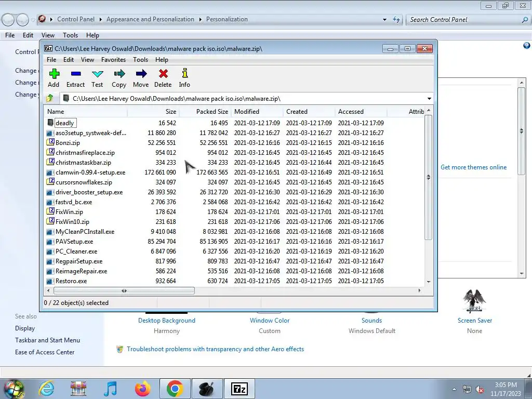Image resolution: width=532 pixels, height=399 pixels.
Task: Open the Control Panel View menu
Action: point(48,35)
